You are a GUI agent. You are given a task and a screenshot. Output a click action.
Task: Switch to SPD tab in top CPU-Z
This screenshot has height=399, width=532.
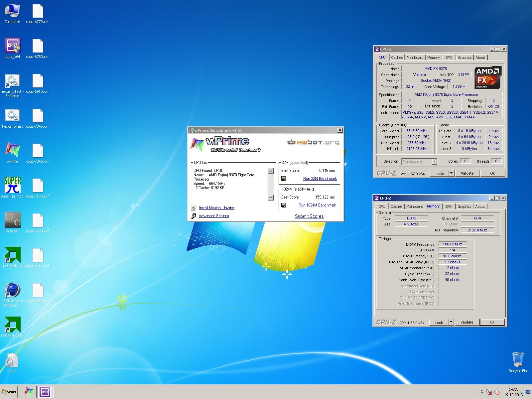[449, 58]
